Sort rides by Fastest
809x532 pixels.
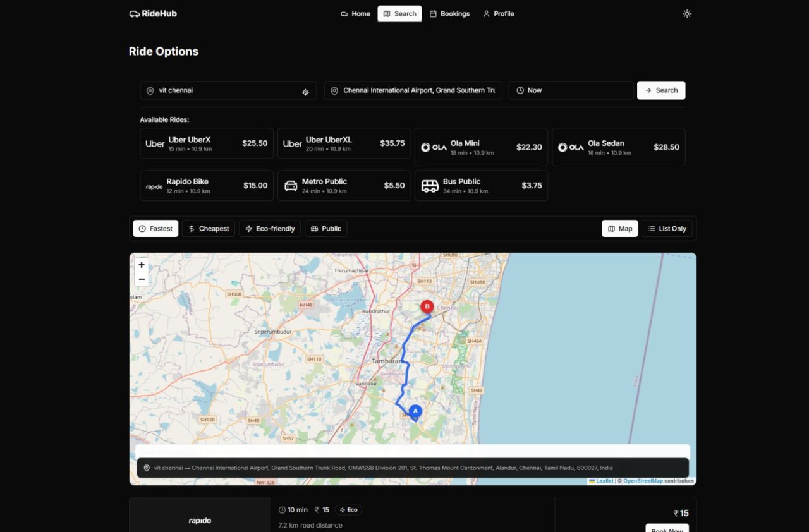tap(155, 229)
